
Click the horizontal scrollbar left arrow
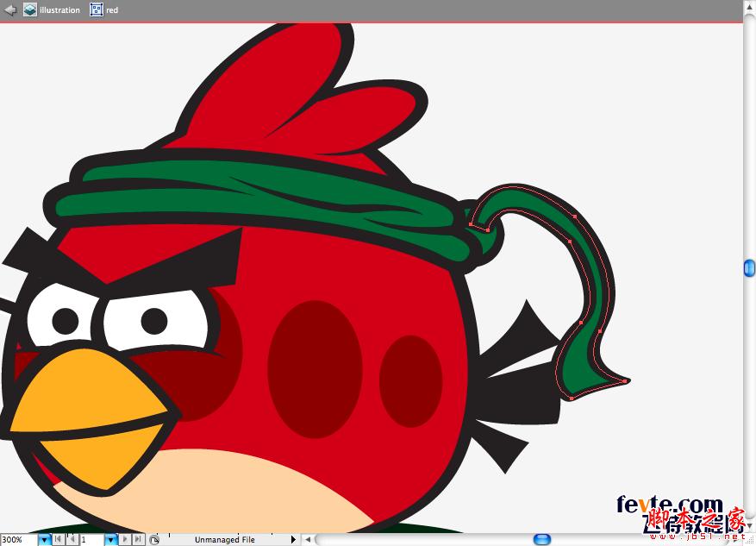[308, 539]
